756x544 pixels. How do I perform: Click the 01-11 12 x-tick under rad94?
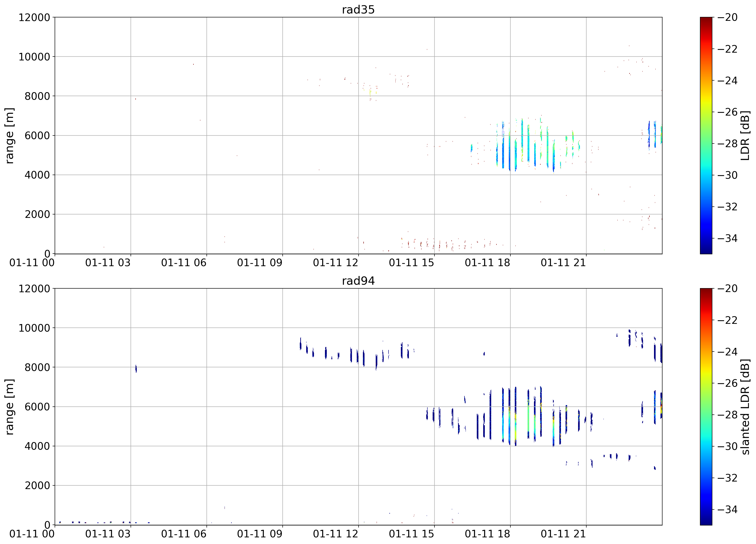pos(336,534)
